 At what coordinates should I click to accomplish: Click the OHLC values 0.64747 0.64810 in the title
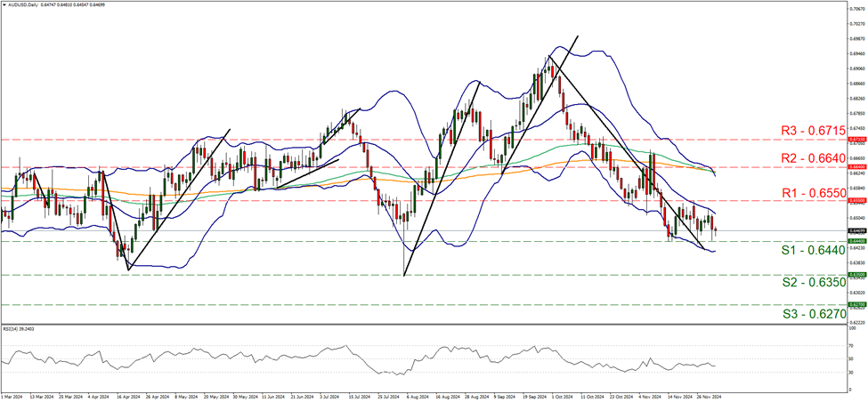(56, 4)
